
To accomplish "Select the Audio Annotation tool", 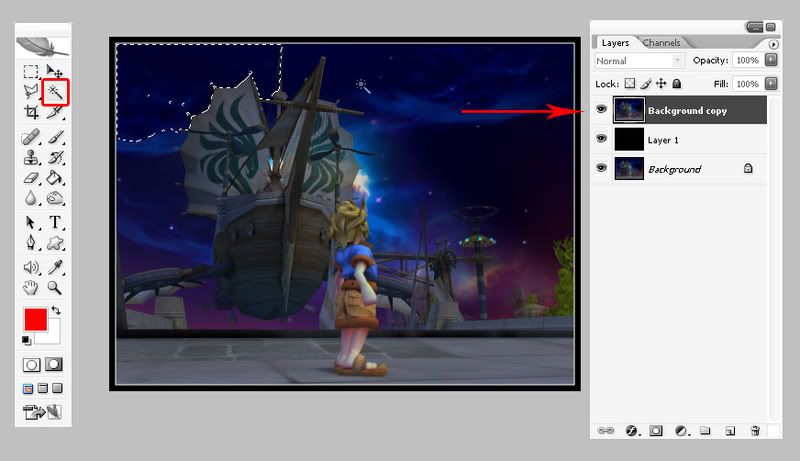I will [31, 267].
